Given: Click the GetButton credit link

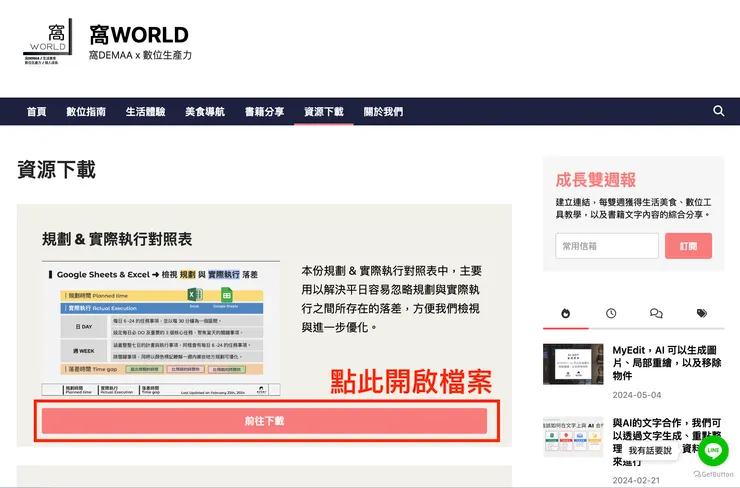Looking at the screenshot, I should 713,474.
